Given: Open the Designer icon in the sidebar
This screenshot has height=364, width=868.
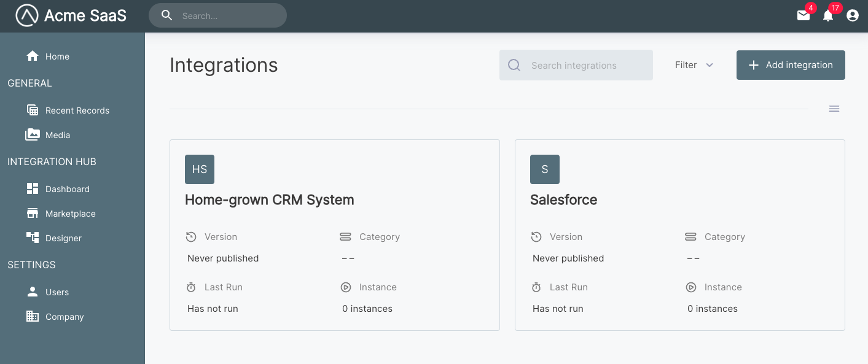Looking at the screenshot, I should coord(32,238).
